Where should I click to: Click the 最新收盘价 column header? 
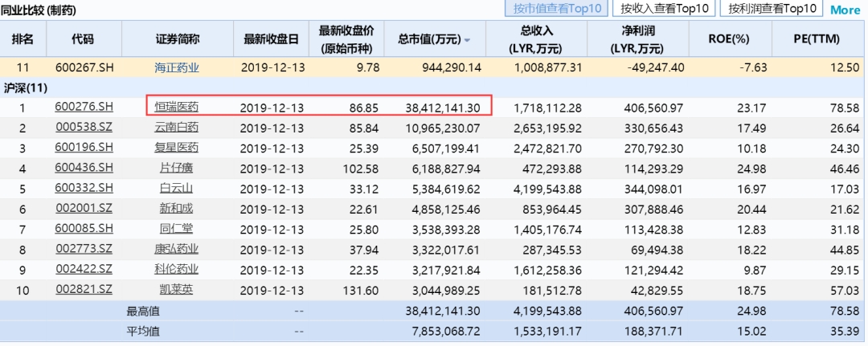tap(346, 39)
